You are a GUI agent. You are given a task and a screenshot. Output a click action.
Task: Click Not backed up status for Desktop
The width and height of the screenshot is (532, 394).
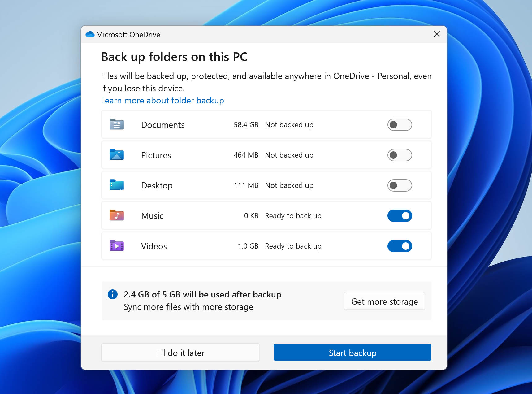tap(289, 185)
